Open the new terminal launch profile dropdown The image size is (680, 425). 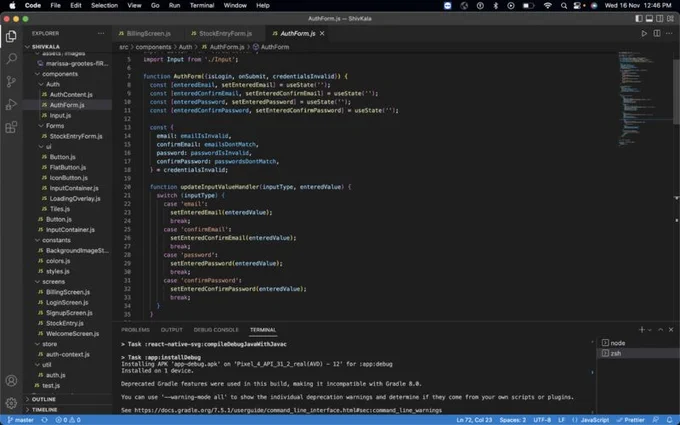pyautogui.click(x=650, y=330)
